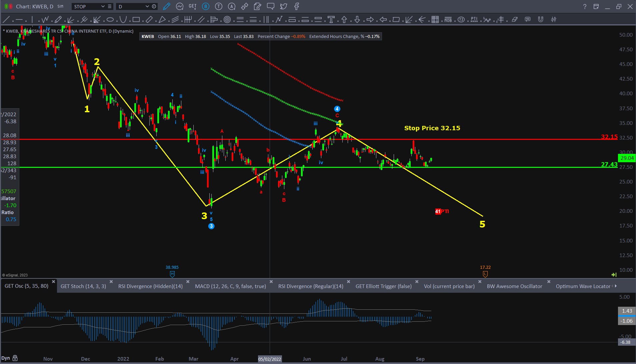
Task: Switch to GET Stoch (14, 3, 3) tab
Action: pyautogui.click(x=83, y=286)
